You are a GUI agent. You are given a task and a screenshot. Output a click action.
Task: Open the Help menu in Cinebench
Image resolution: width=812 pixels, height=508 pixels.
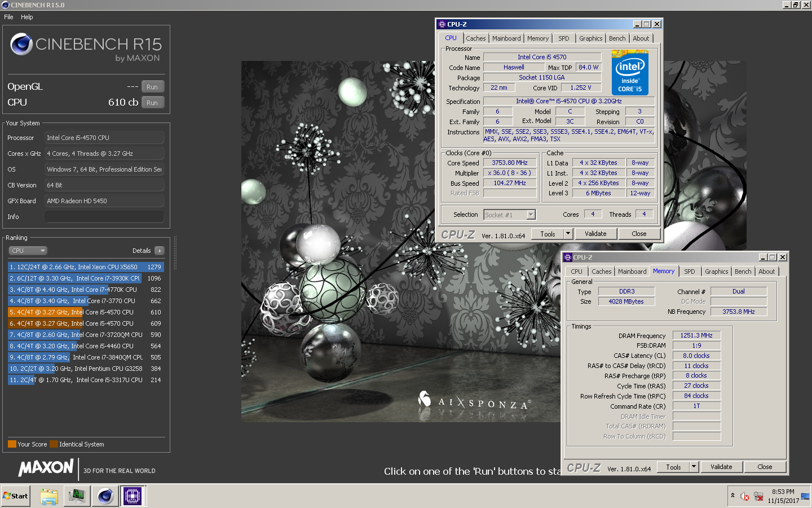click(x=27, y=17)
